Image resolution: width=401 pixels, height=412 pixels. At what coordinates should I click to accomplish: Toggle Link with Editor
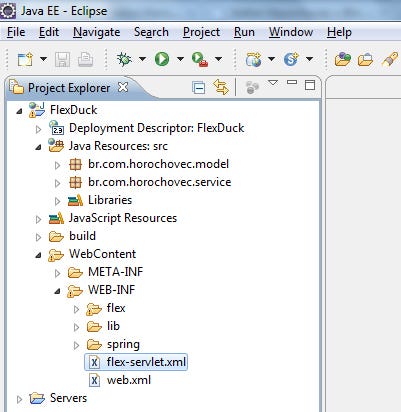point(221,87)
